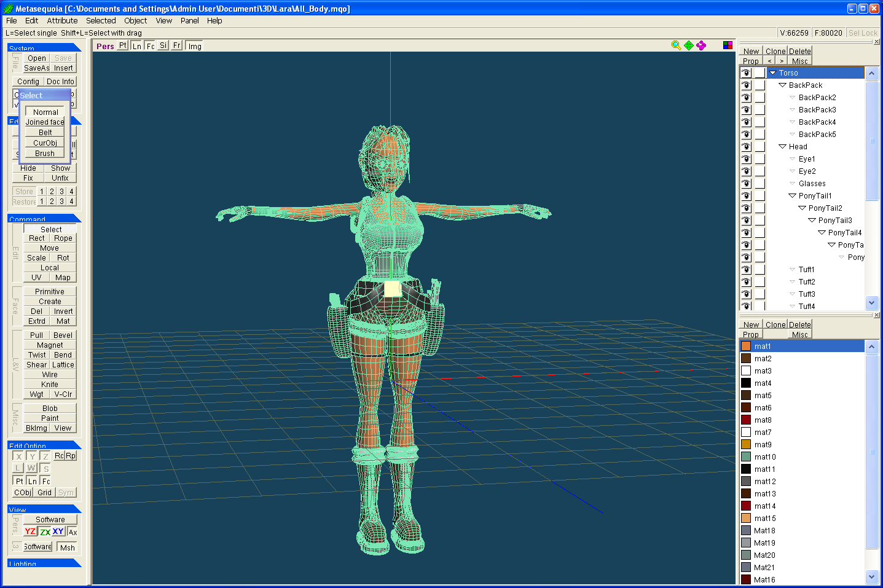This screenshot has height=588, width=883.
Task: Toggle the lock box beside PonyTail1
Action: pos(760,195)
